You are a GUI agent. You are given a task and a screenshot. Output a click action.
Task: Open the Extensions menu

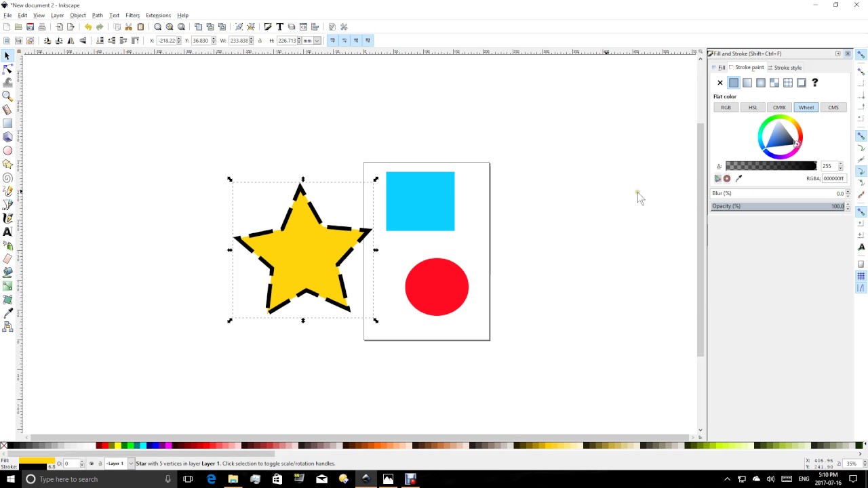(x=158, y=15)
